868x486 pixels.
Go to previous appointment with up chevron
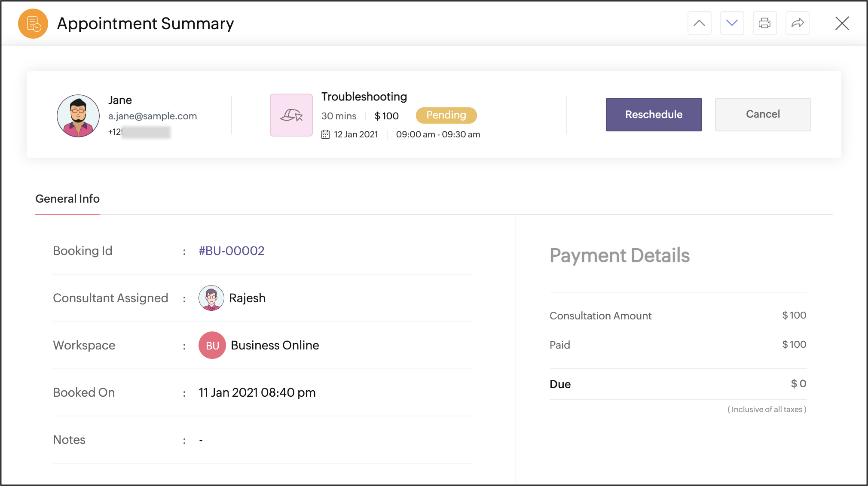click(699, 23)
